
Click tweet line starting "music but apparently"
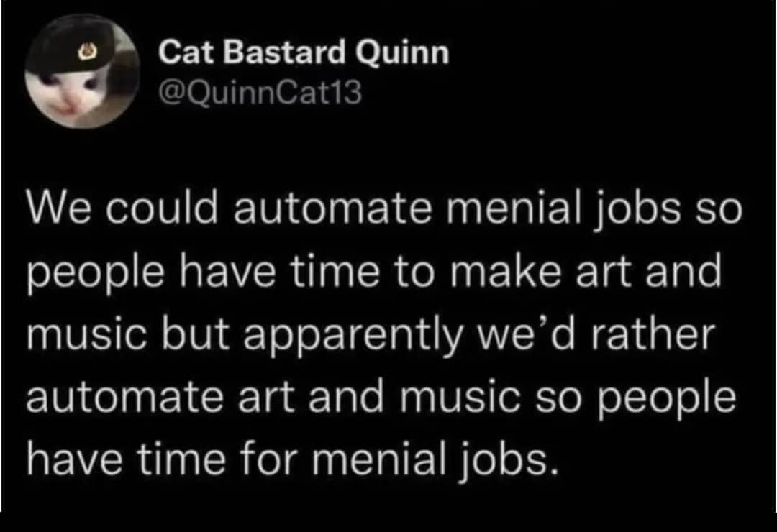pyautogui.click(x=371, y=335)
